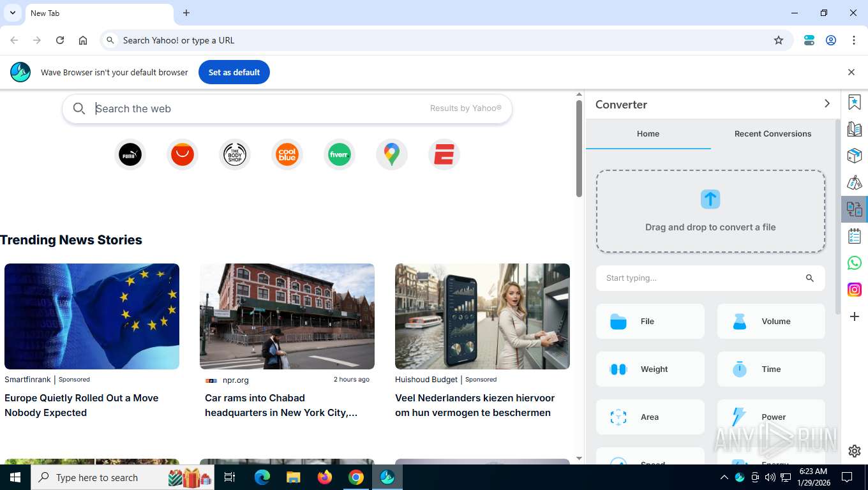This screenshot has height=490, width=868.
Task: Open the Windows notification center
Action: pyautogui.click(x=847, y=477)
